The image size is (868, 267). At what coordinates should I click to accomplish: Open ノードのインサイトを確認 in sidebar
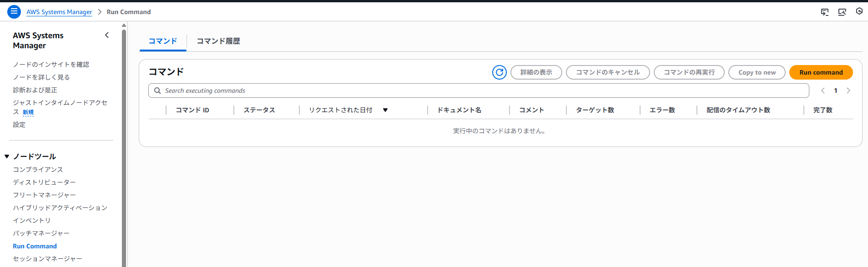coord(51,65)
